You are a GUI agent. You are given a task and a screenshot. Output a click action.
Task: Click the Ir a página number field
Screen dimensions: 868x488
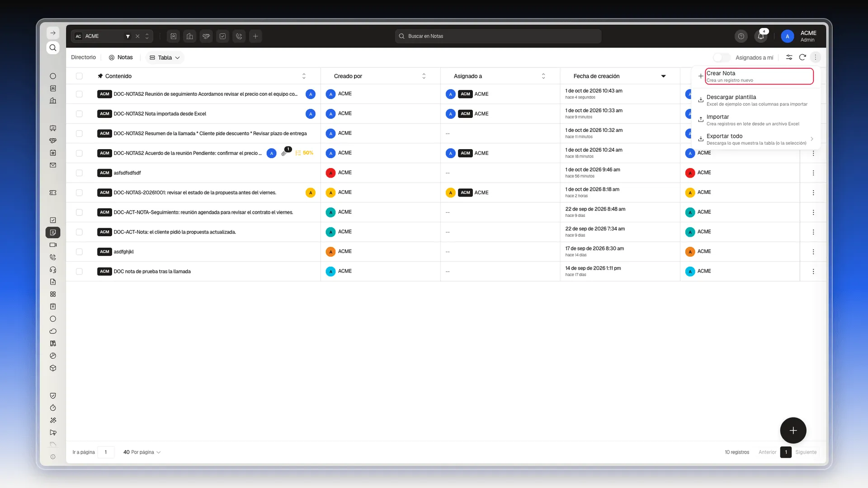[x=106, y=452]
